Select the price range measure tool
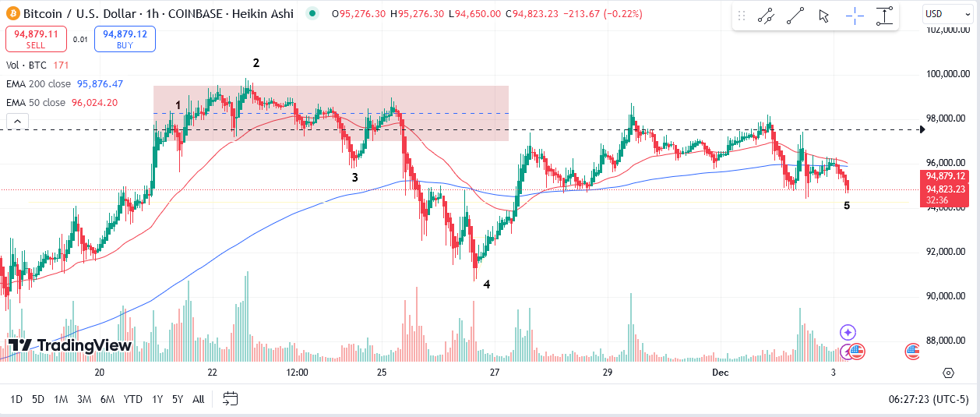 [x=884, y=16]
